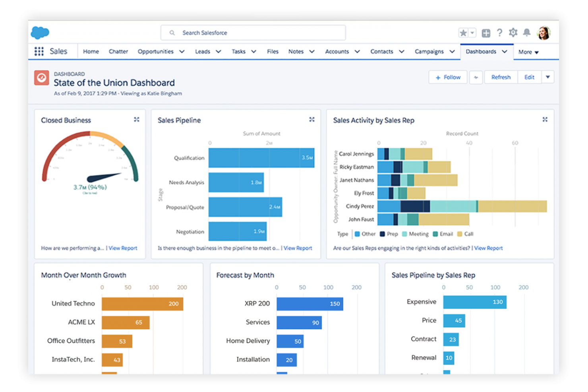Open the App Launcher grid icon

click(x=39, y=51)
